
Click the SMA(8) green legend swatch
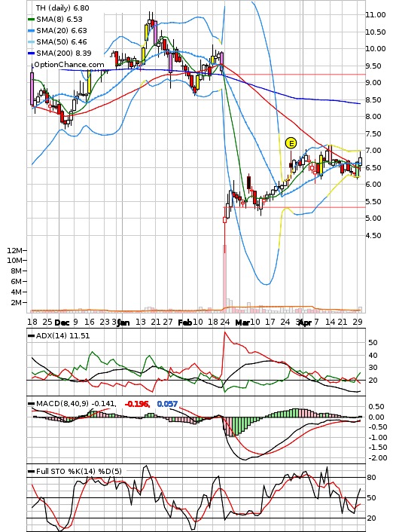pos(31,20)
